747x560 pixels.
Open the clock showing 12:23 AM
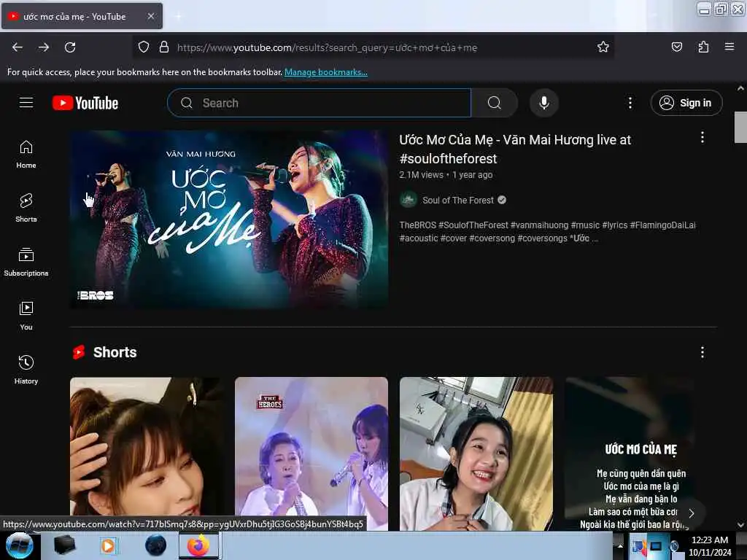(x=710, y=545)
